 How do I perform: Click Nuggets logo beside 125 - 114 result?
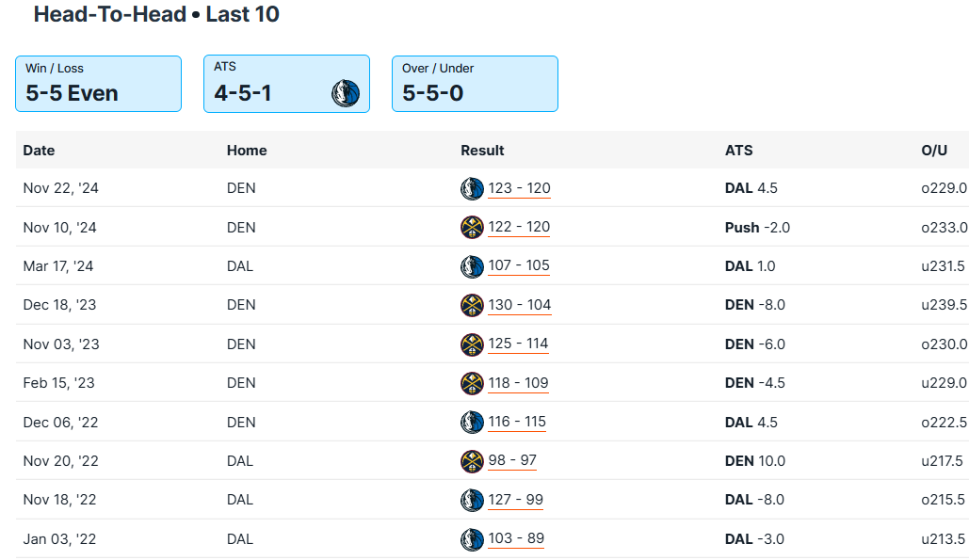[472, 344]
